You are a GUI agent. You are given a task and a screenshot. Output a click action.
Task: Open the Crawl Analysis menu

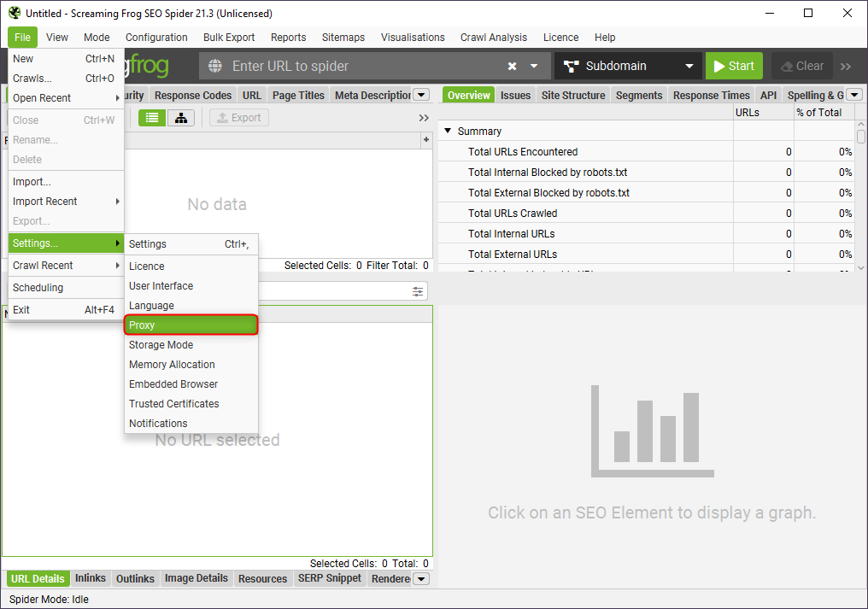click(494, 37)
